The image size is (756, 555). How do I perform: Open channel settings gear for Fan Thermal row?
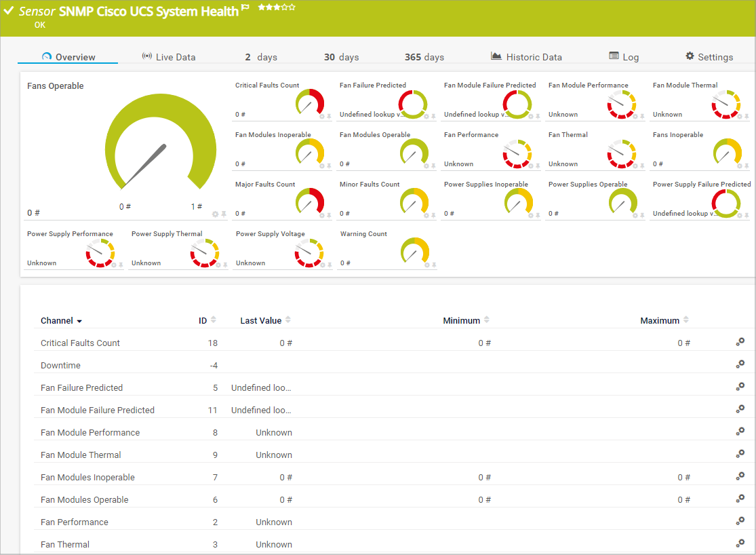click(740, 544)
